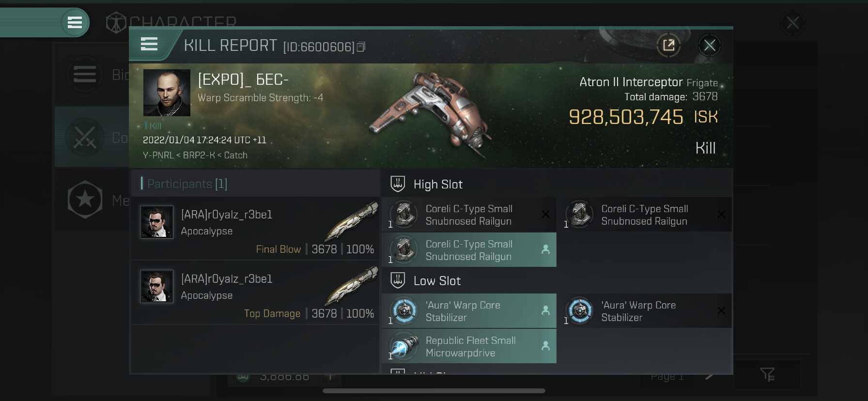This screenshot has height=401, width=868.
Task: Click the Y-PNRL solar system location link
Action: click(x=158, y=155)
